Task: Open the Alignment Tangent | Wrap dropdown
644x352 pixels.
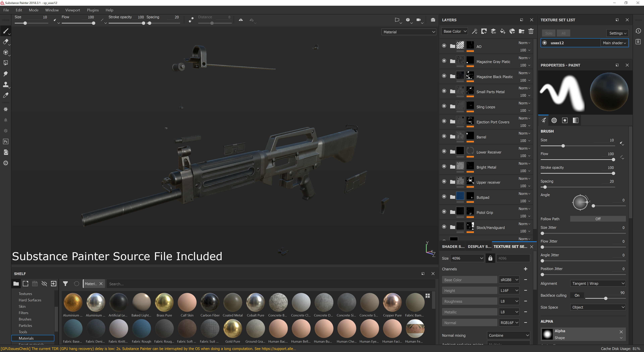Action: click(x=598, y=283)
